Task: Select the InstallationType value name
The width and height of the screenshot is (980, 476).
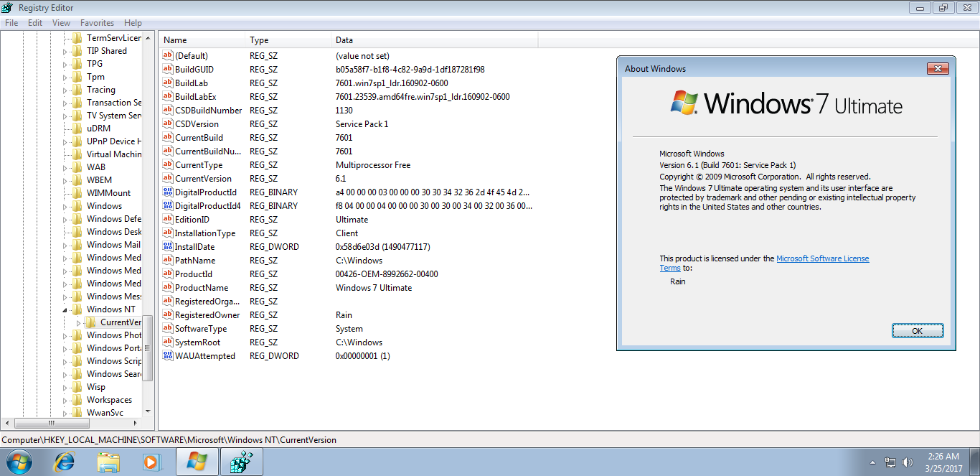Action: [x=205, y=233]
